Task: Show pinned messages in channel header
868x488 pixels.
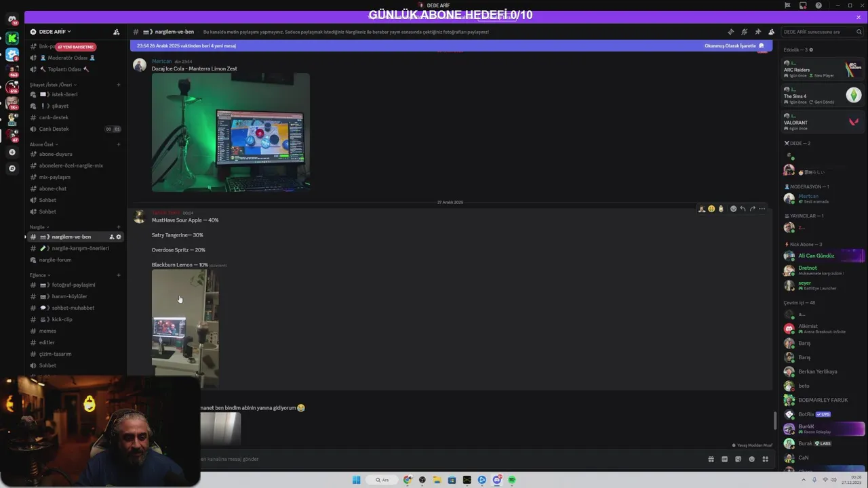Action: (757, 32)
